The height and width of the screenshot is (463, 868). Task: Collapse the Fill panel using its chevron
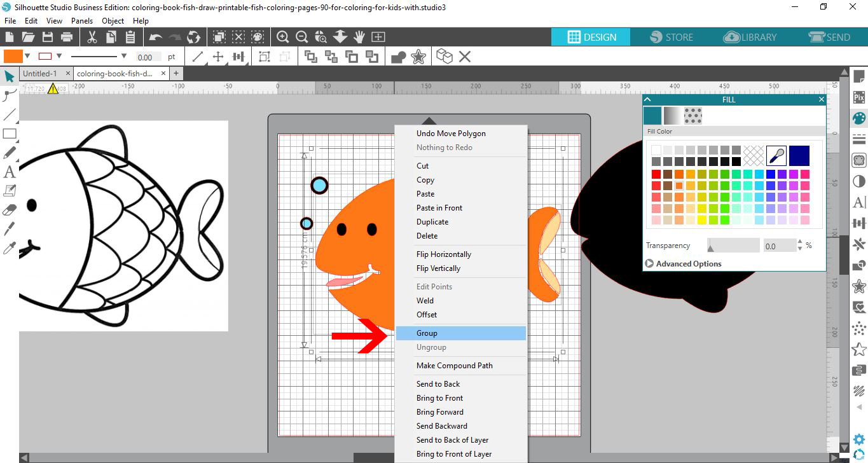[x=647, y=99]
